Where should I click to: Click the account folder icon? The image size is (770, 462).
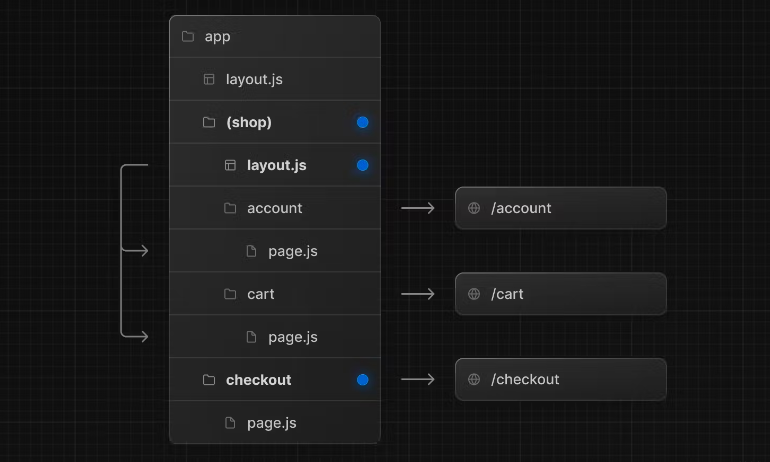(x=230, y=208)
